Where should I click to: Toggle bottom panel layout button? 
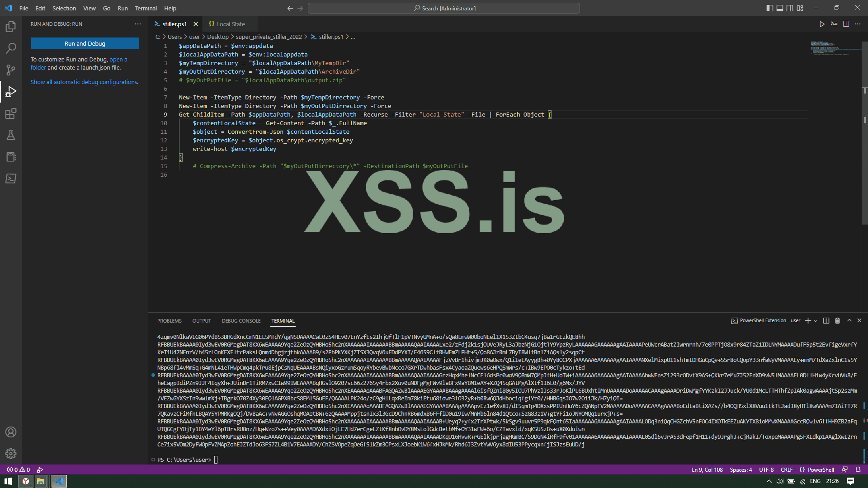click(780, 8)
